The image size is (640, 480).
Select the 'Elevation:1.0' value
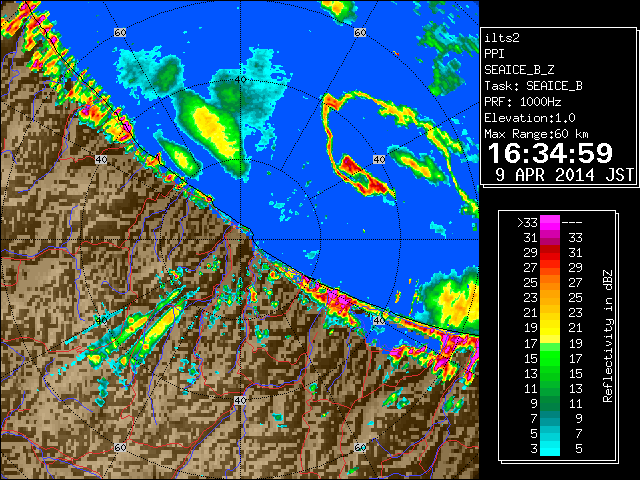pos(530,118)
